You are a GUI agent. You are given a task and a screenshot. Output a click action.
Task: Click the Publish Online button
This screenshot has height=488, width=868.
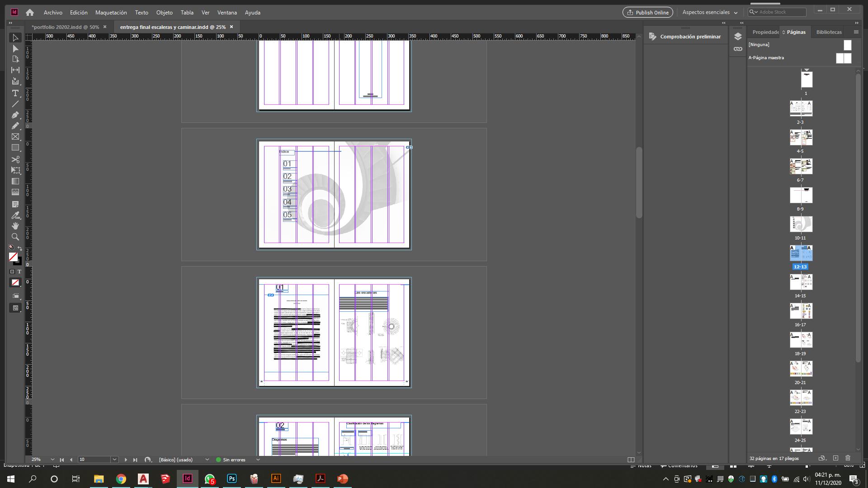647,12
